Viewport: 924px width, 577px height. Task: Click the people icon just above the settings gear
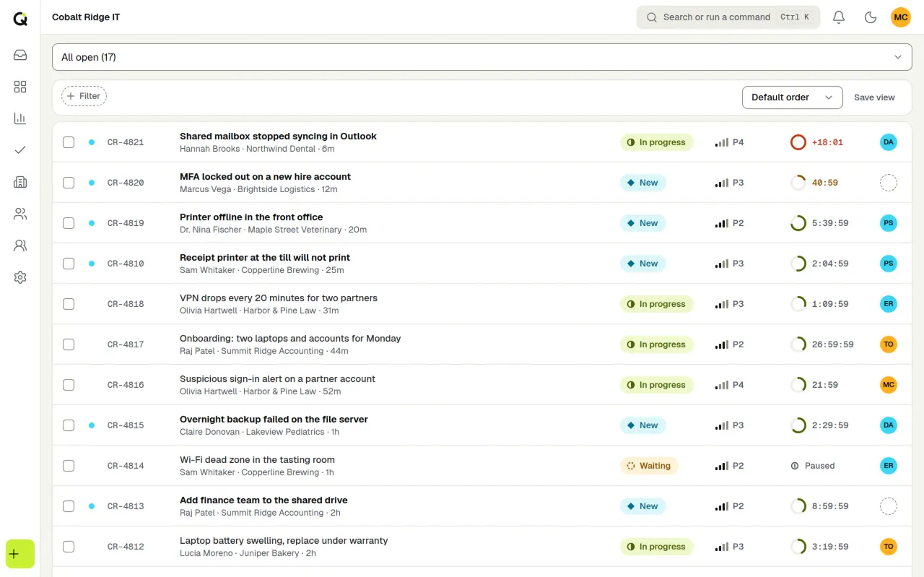20,246
